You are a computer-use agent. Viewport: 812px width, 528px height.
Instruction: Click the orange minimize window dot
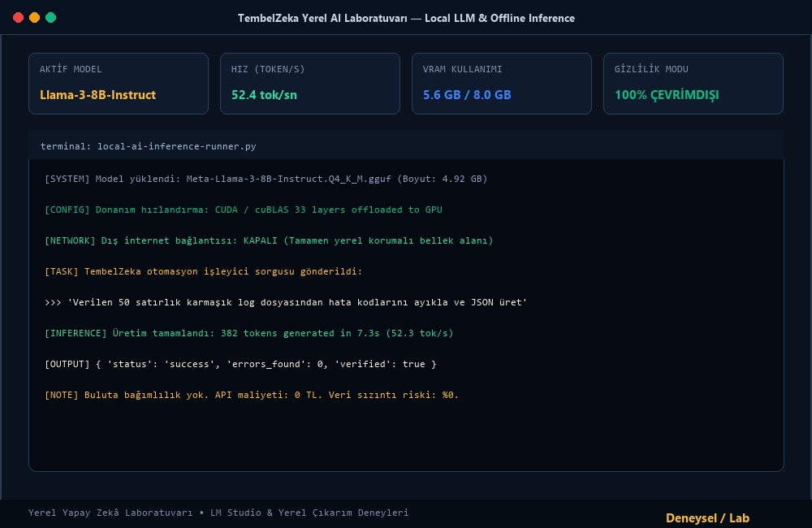pos(34,18)
